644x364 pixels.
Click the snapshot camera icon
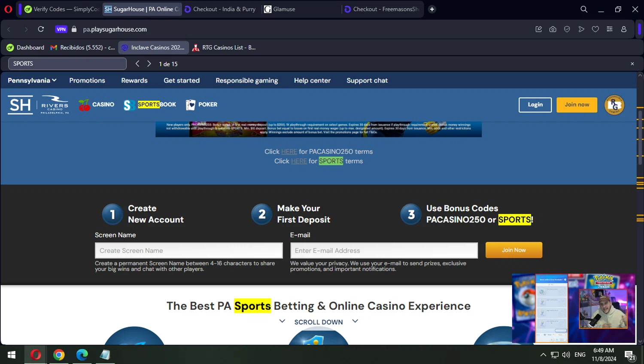point(553,29)
